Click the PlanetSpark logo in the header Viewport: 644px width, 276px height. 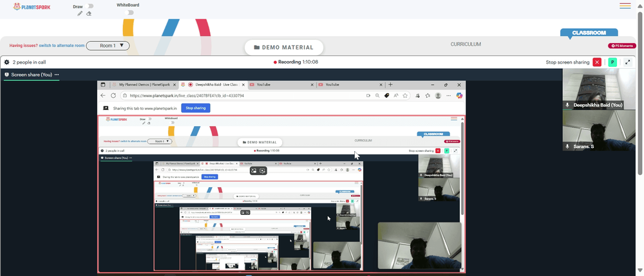pos(32,6)
